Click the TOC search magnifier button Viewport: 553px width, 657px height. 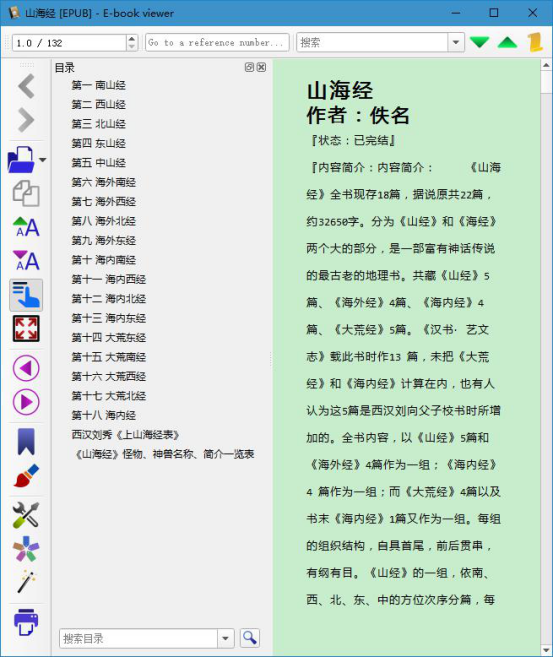[250, 638]
